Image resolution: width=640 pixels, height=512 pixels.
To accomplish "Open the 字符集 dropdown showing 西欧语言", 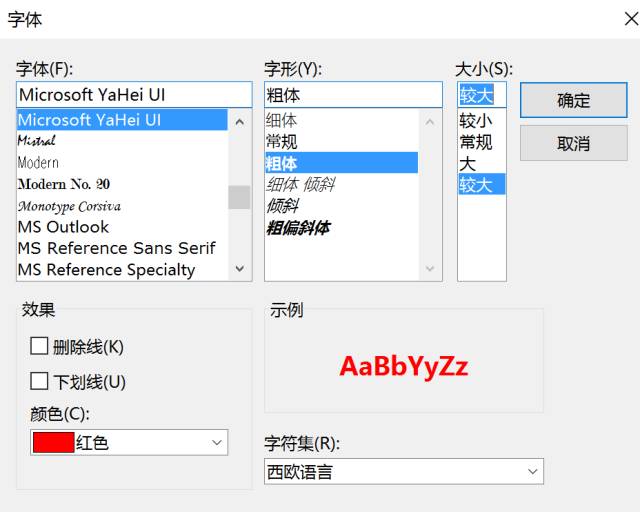I will (x=404, y=471).
